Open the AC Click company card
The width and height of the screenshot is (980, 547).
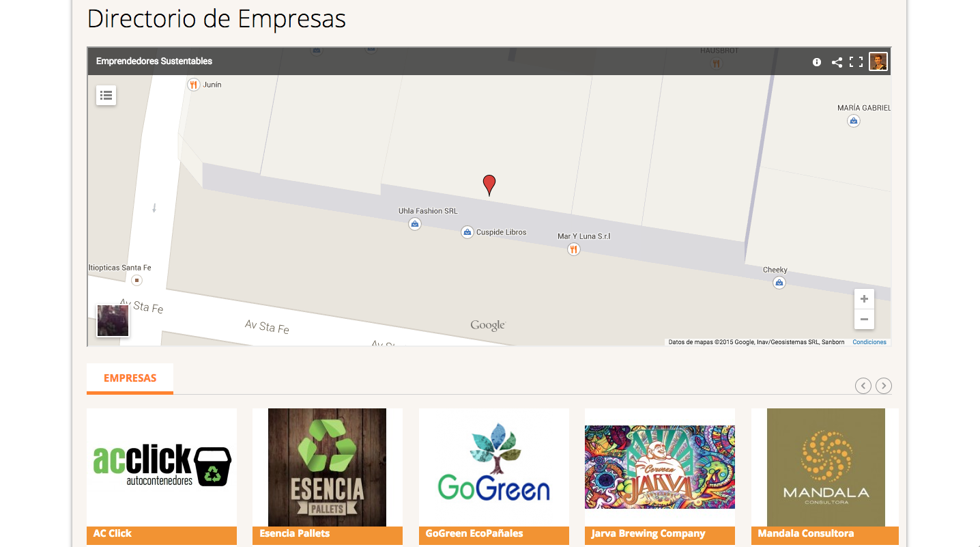point(162,476)
